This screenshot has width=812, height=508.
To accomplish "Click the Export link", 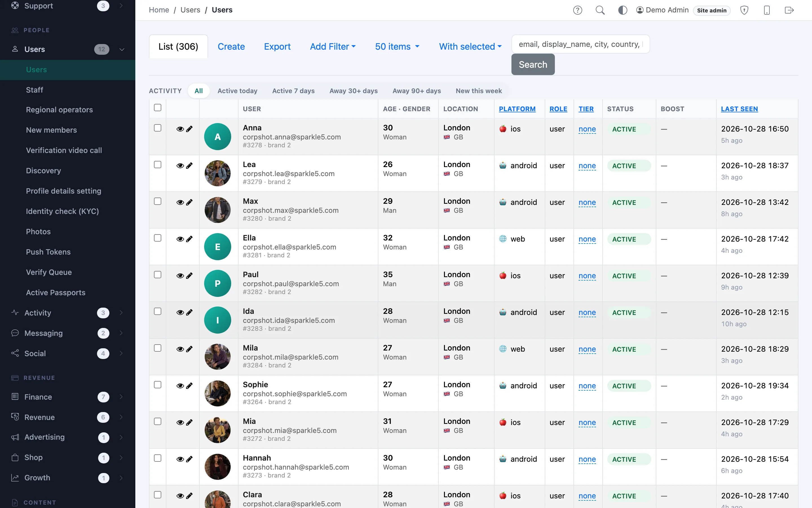I will pyautogui.click(x=277, y=46).
